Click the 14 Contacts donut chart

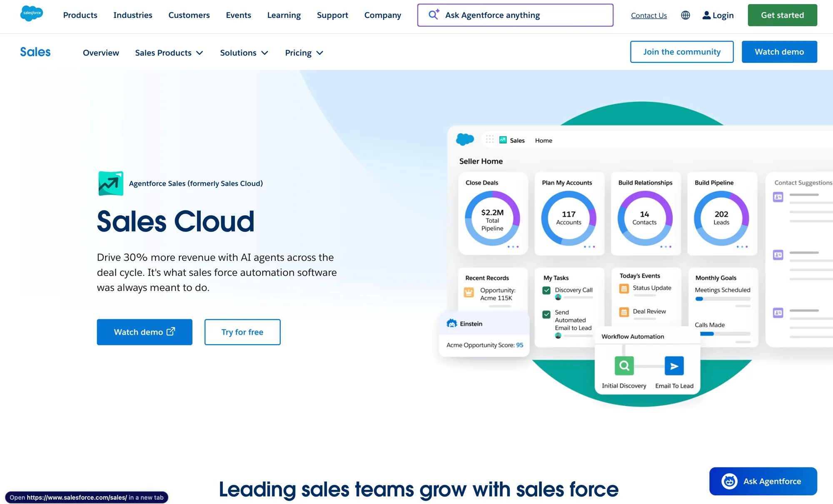point(645,218)
